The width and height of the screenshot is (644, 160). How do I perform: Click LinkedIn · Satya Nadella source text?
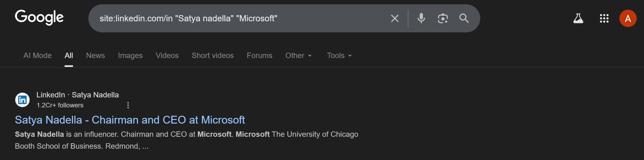pos(78,95)
